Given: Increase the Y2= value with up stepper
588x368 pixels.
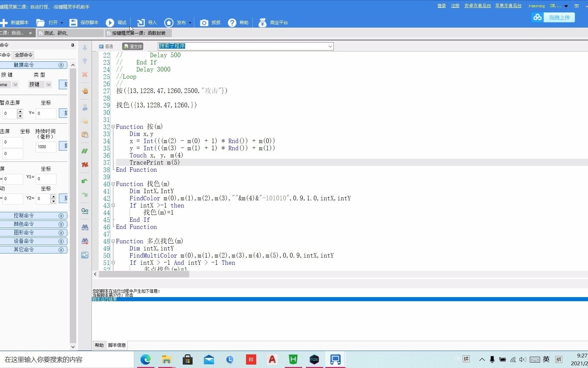Looking at the screenshot, I should click(53, 196).
